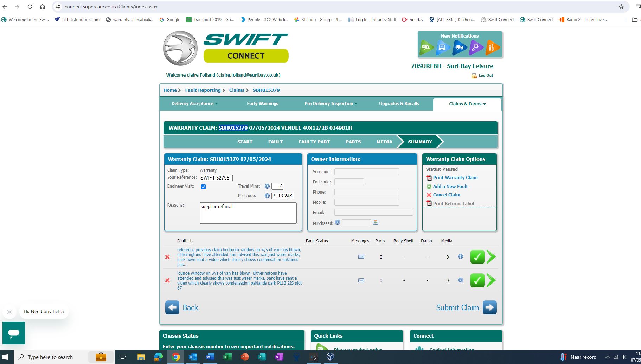
Task: Click the owner Surname input field
Action: (x=367, y=172)
